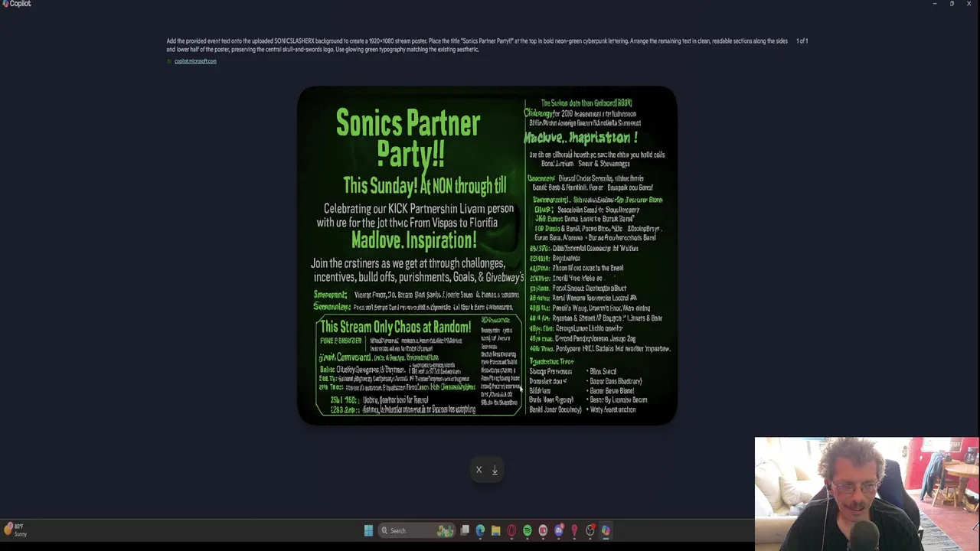This screenshot has height=551, width=980.
Task: Switch to the Copilot app on the taskbar
Action: coord(606,530)
